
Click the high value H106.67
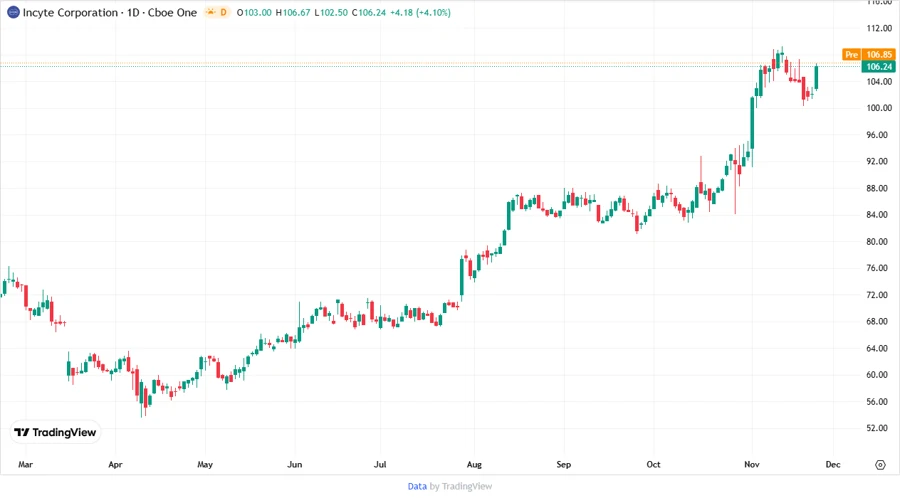(293, 12)
